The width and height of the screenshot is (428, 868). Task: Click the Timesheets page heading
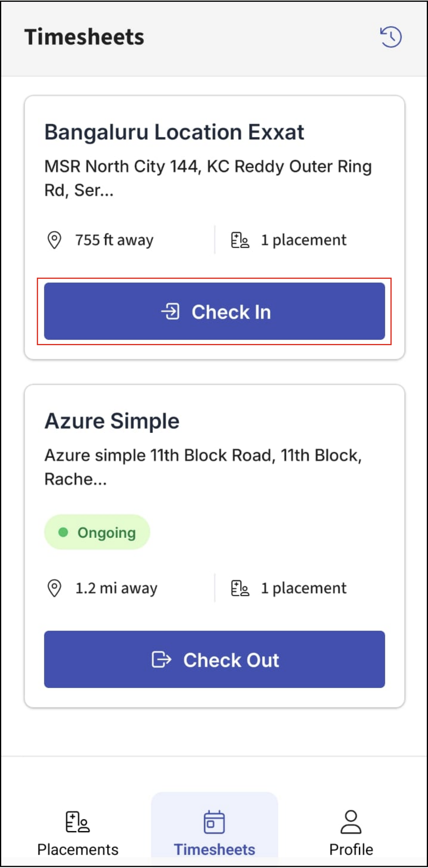tap(84, 37)
